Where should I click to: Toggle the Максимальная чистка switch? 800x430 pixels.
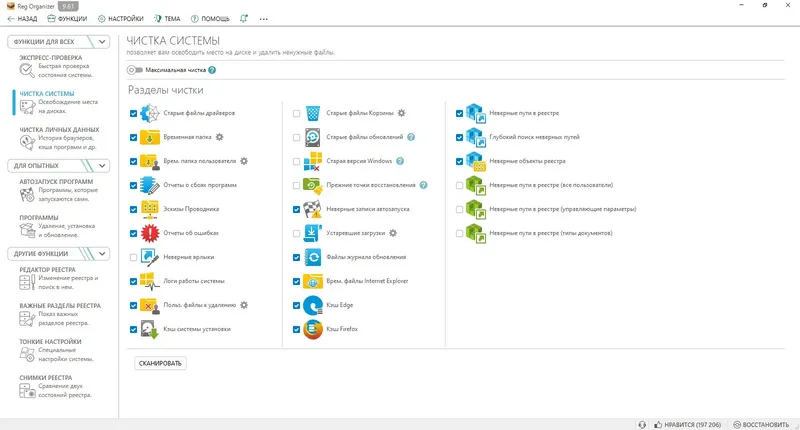(x=135, y=70)
